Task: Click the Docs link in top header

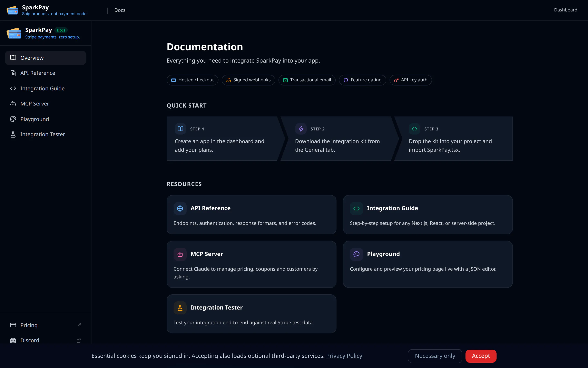Action: [x=120, y=10]
